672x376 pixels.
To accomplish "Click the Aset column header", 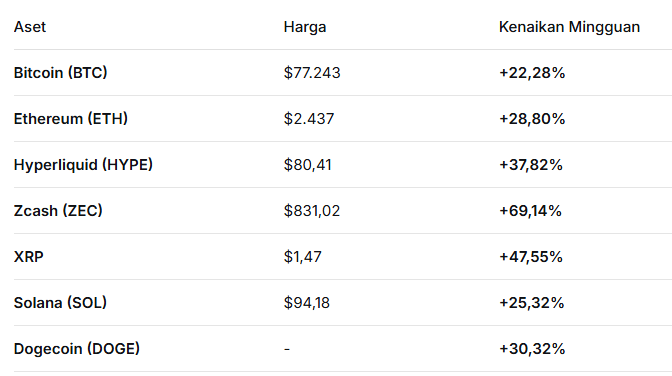I will click(30, 27).
